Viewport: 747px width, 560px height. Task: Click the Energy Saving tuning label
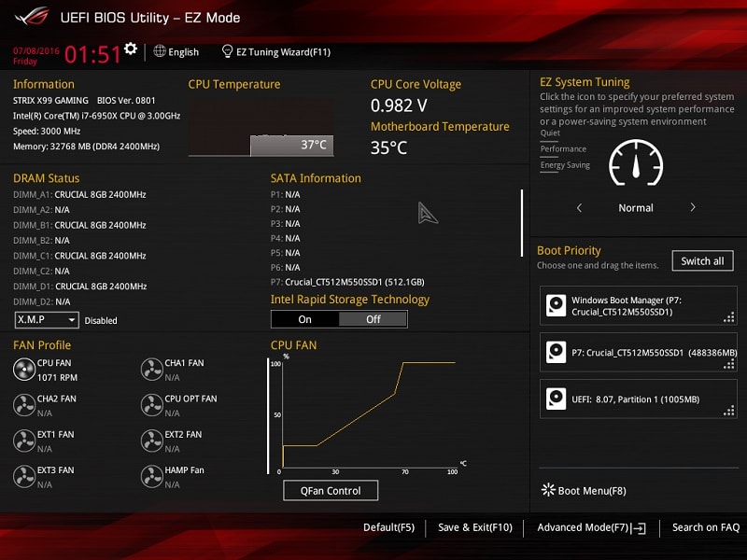tap(565, 165)
